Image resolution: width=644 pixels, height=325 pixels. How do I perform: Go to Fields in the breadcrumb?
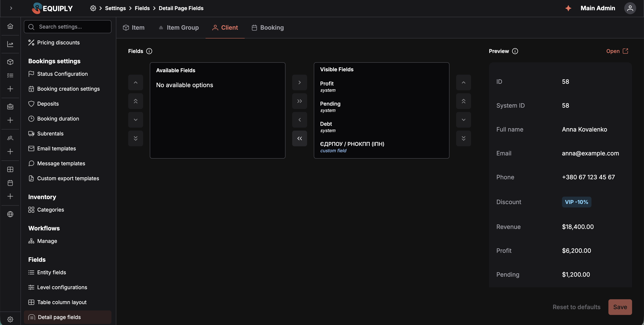tap(142, 8)
